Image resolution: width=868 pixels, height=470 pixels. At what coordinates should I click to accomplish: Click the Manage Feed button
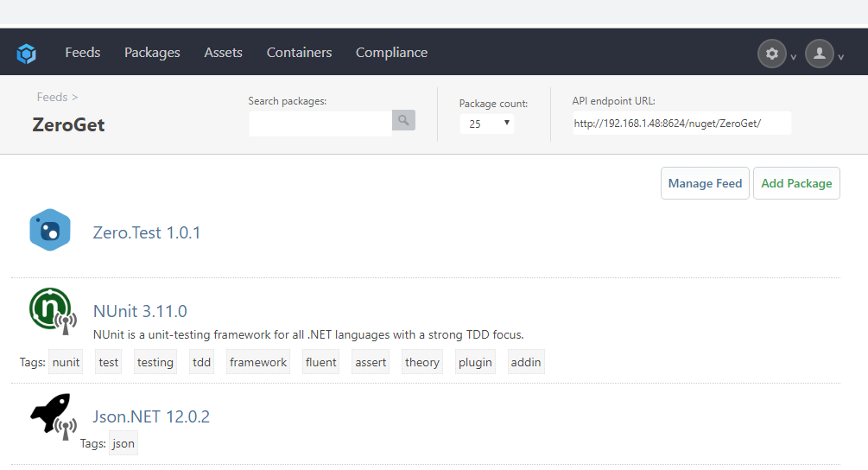click(705, 183)
